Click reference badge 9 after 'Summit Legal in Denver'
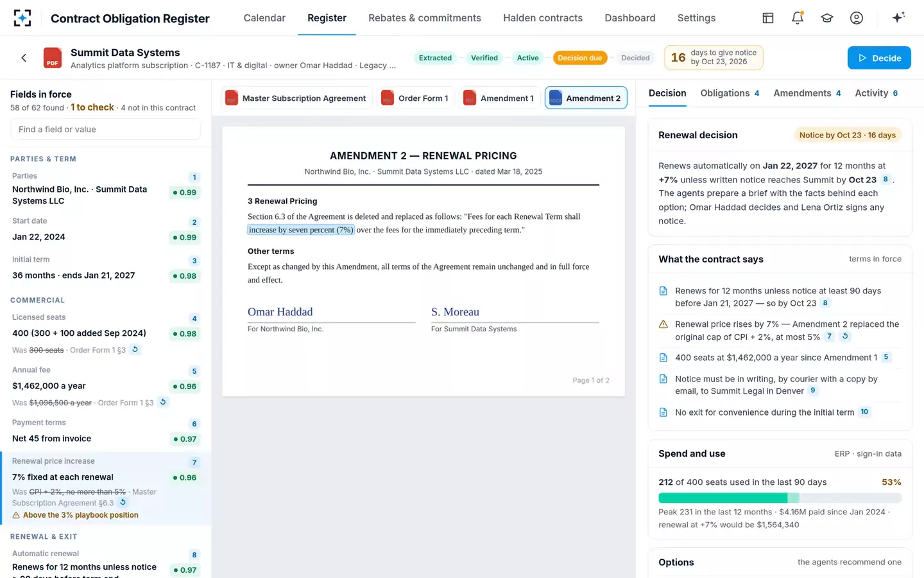Image resolution: width=924 pixels, height=578 pixels. click(x=813, y=390)
